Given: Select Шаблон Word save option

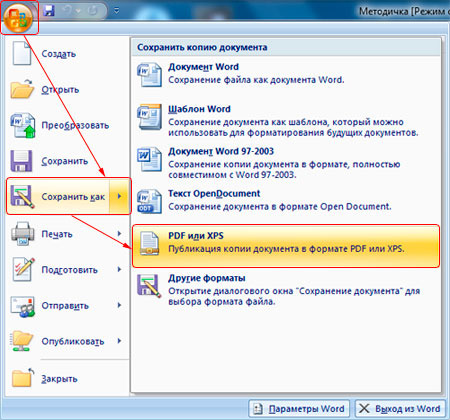Looking at the screenshot, I should [x=286, y=120].
